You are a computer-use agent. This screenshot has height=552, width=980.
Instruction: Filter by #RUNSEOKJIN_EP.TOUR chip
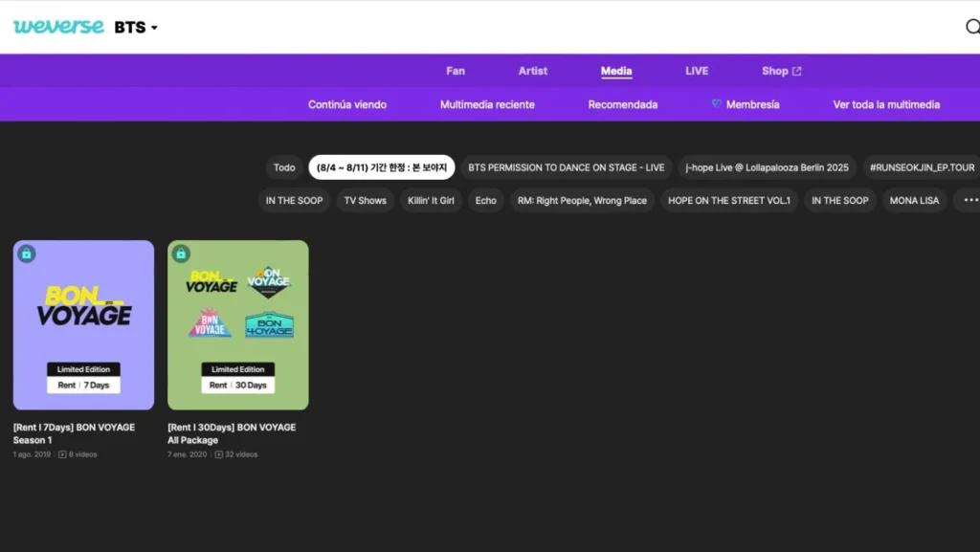922,167
